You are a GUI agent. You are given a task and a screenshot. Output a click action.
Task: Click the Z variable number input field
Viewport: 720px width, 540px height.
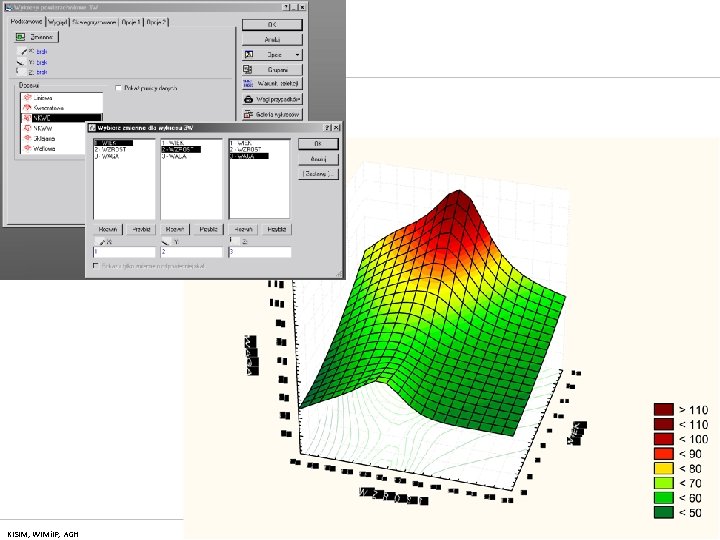pyautogui.click(x=260, y=252)
